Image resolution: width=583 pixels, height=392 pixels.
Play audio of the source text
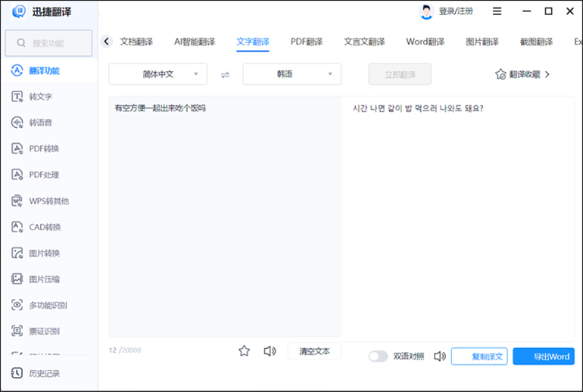(269, 351)
